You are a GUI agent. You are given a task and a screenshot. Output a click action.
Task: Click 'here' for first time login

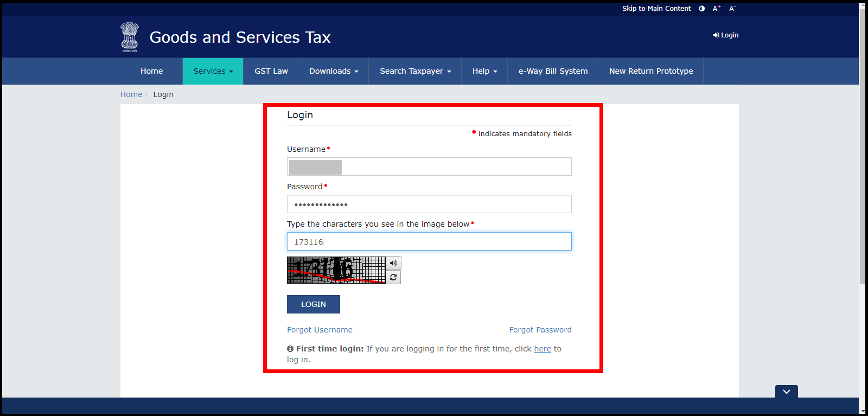pos(542,349)
